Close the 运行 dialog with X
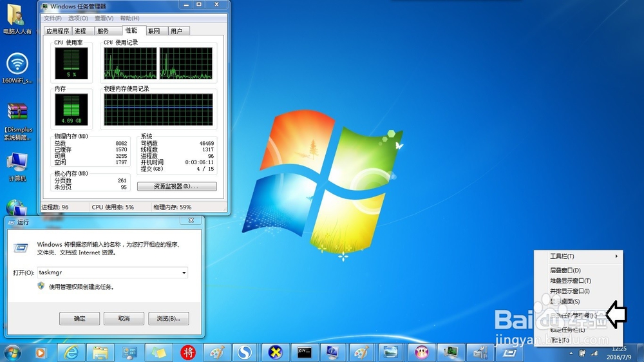 coord(191,221)
